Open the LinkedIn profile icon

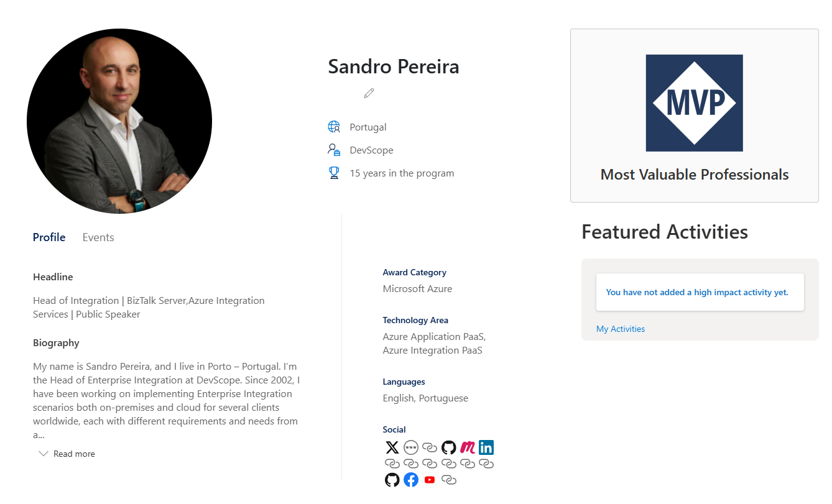(486, 447)
